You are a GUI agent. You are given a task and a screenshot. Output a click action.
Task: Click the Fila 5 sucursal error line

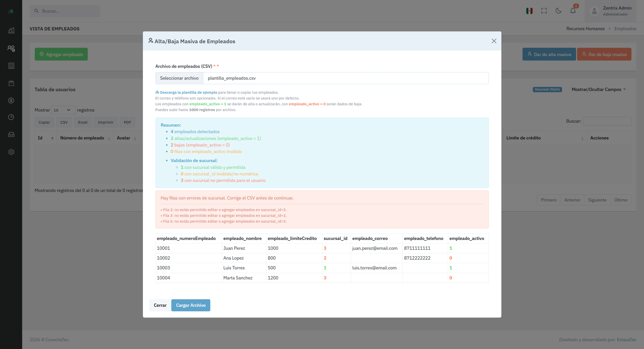point(224,222)
